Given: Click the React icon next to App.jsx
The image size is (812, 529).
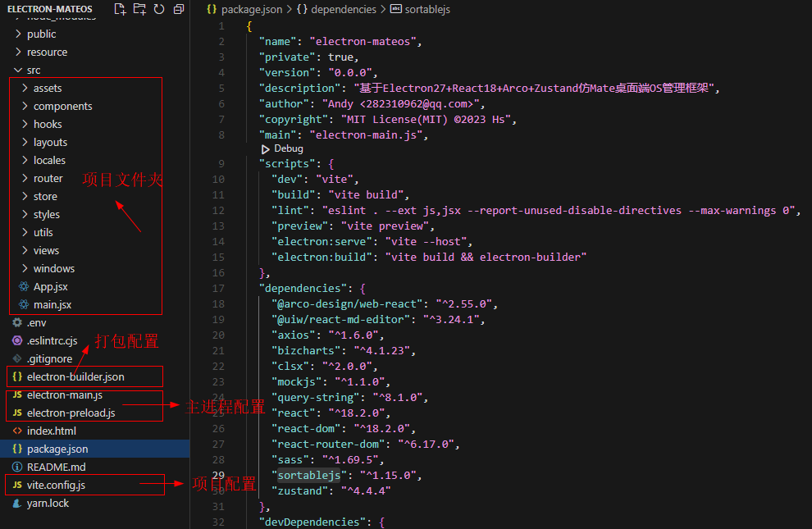Looking at the screenshot, I should tap(24, 286).
